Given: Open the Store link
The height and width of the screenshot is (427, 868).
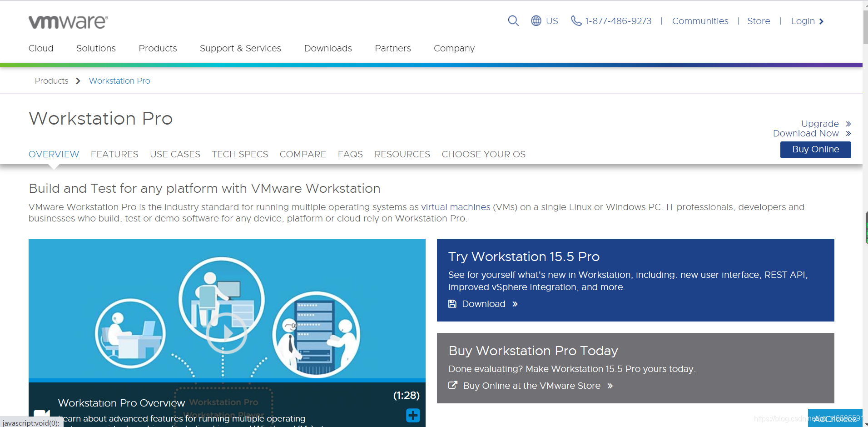Looking at the screenshot, I should (x=759, y=21).
